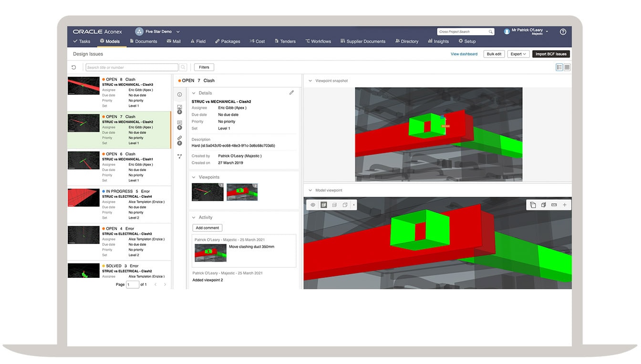The image size is (641, 364).
Task: Click the Import BCF Issues button
Action: pos(551,54)
